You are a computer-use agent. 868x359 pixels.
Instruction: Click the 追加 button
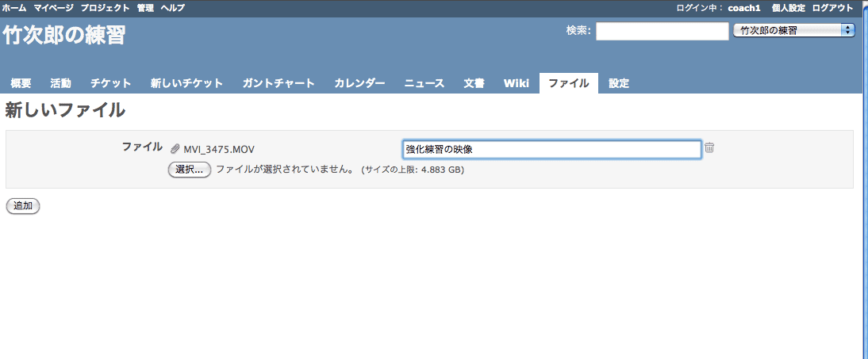23,206
